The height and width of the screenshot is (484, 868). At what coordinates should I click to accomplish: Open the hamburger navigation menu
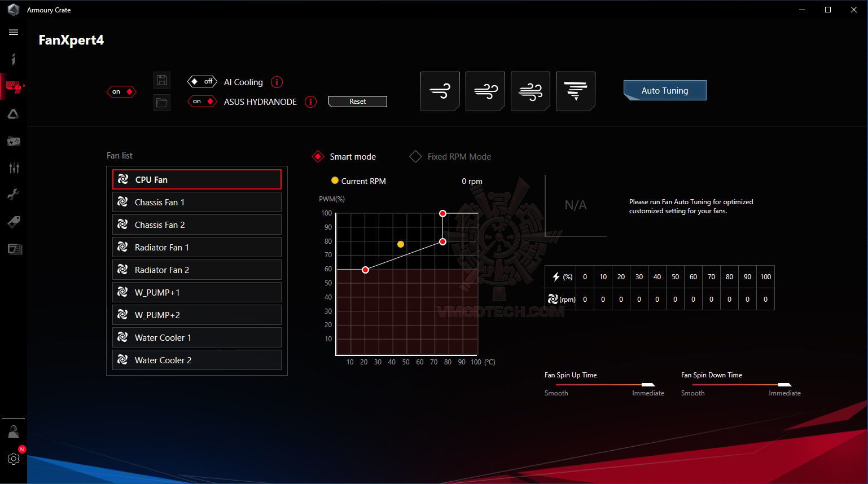[14, 32]
